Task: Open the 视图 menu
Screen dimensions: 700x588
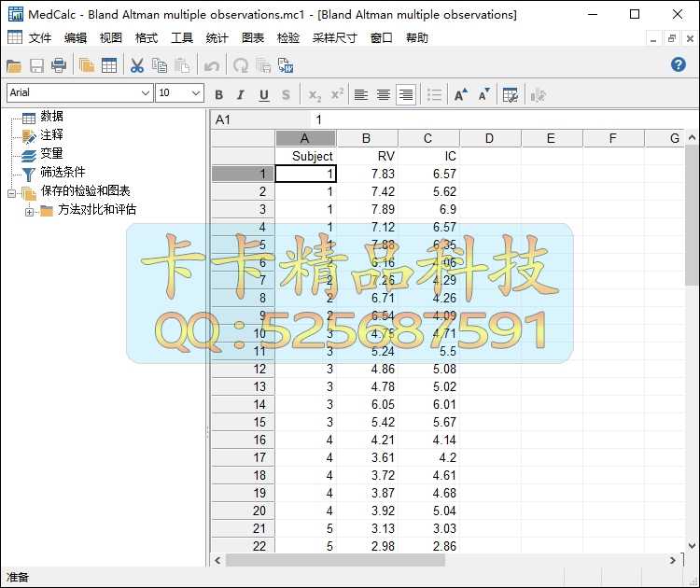Action: click(111, 38)
